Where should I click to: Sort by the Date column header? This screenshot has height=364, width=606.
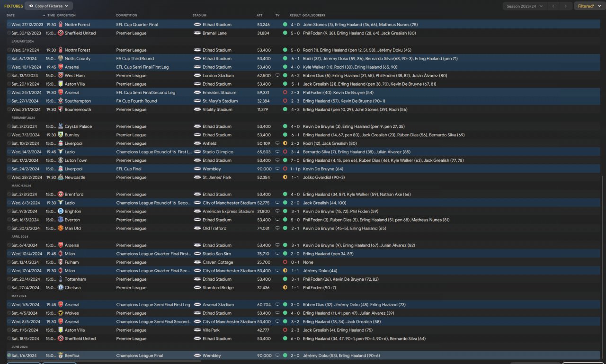(x=10, y=16)
